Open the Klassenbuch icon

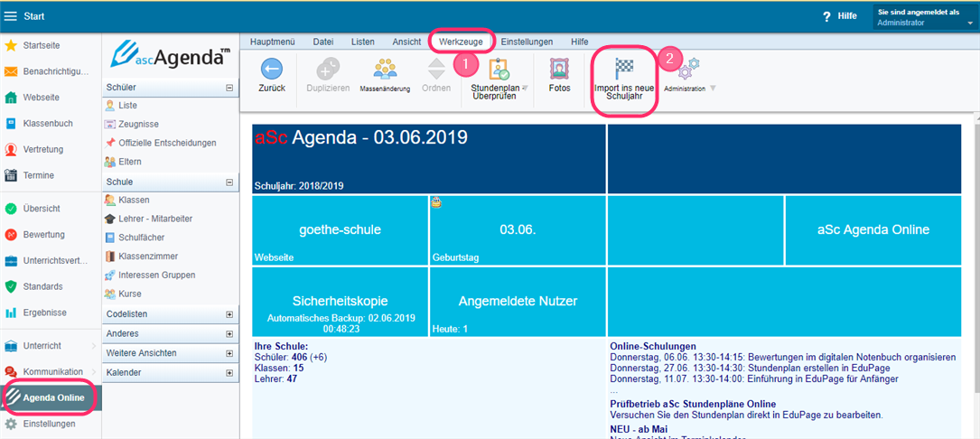11,124
